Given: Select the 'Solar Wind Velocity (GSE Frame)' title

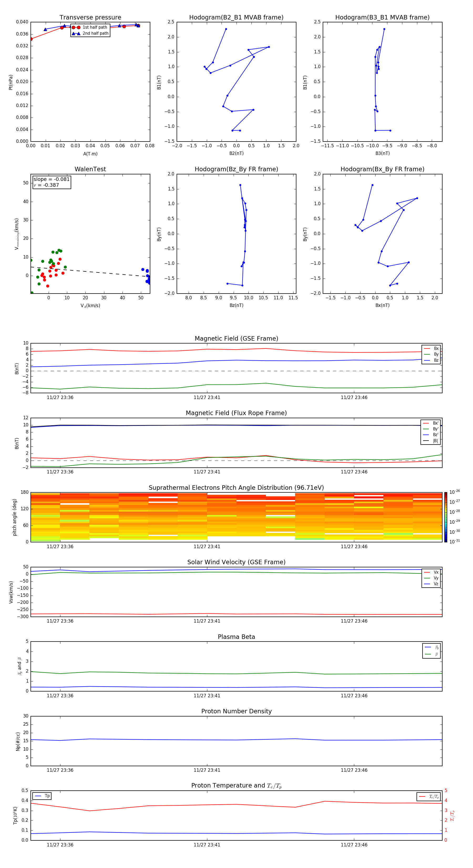Looking at the screenshot, I should [x=236, y=562].
